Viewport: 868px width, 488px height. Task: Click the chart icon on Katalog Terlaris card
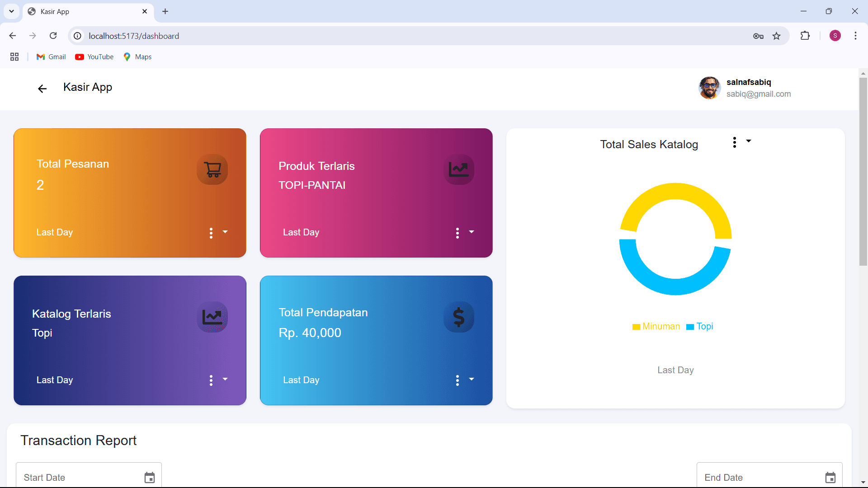coord(212,317)
